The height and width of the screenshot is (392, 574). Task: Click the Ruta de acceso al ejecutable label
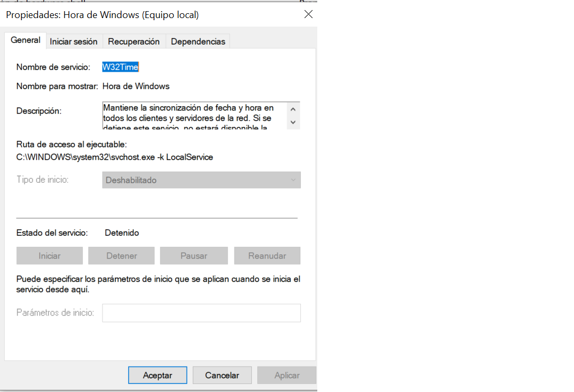pos(71,144)
